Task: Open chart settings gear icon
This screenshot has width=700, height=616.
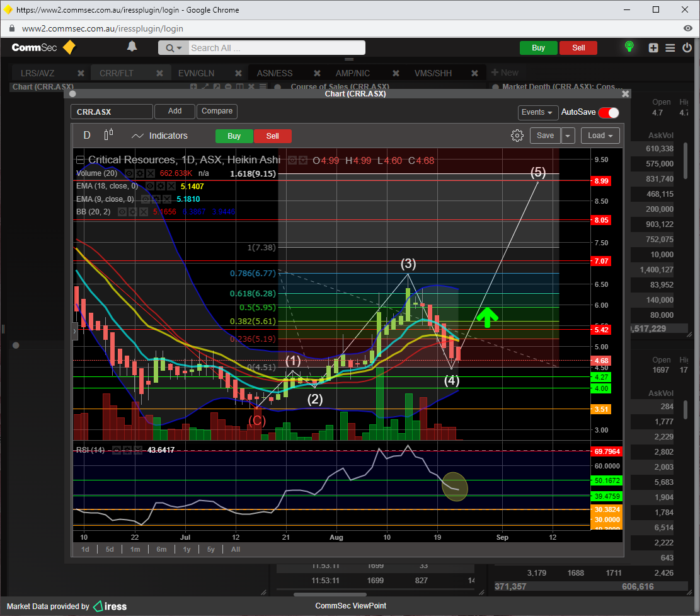Action: [517, 136]
